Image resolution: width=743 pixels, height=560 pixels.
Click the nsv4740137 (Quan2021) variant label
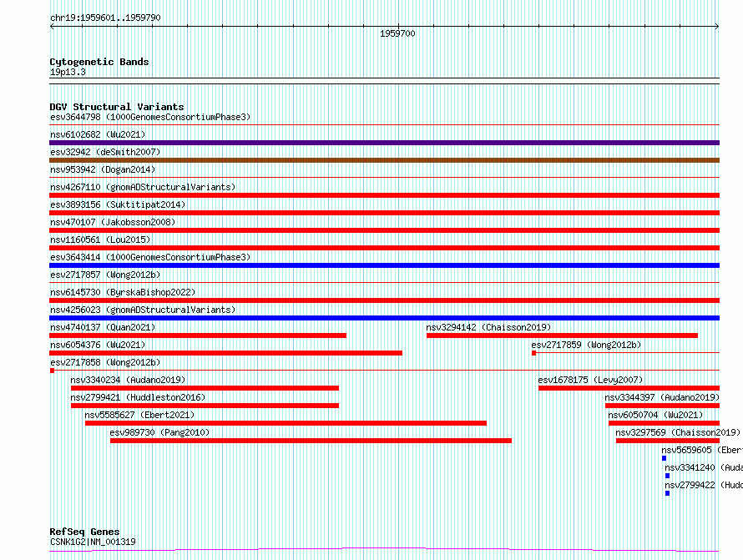103,327
